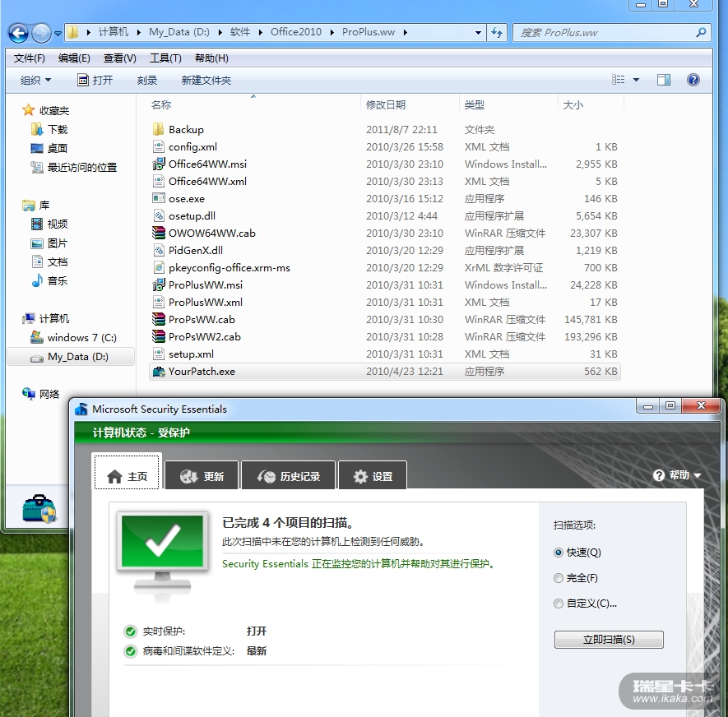The image size is (728, 717).
Task: Open the 编辑(E) menu
Action: [x=74, y=58]
